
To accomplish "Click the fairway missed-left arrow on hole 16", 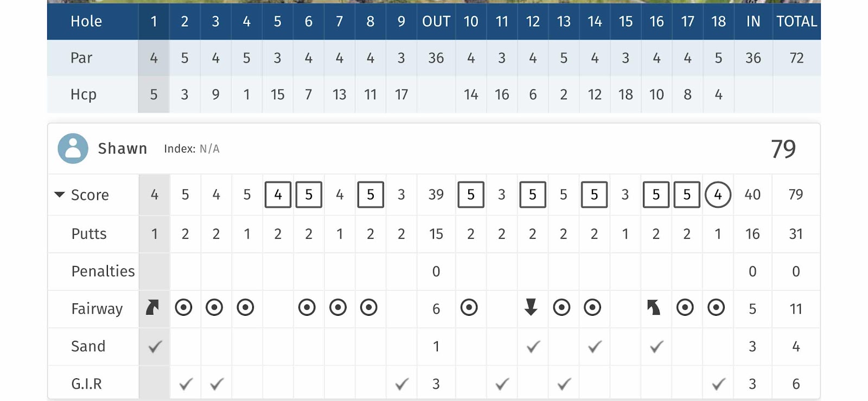I will [654, 308].
